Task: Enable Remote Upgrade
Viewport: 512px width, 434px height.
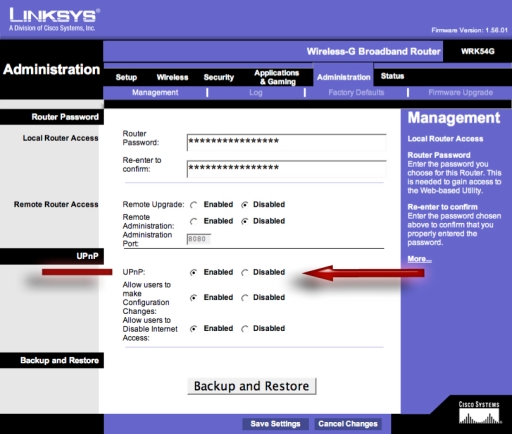Action: pos(194,205)
